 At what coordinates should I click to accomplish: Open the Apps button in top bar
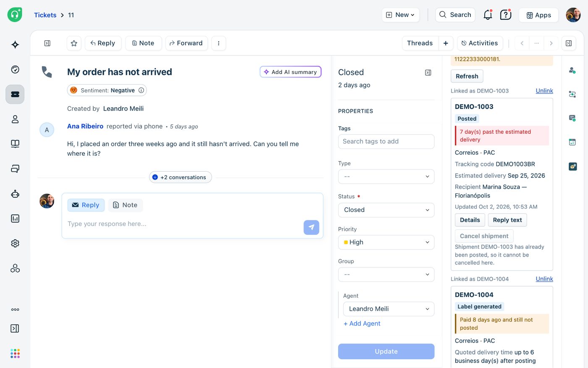pos(538,15)
